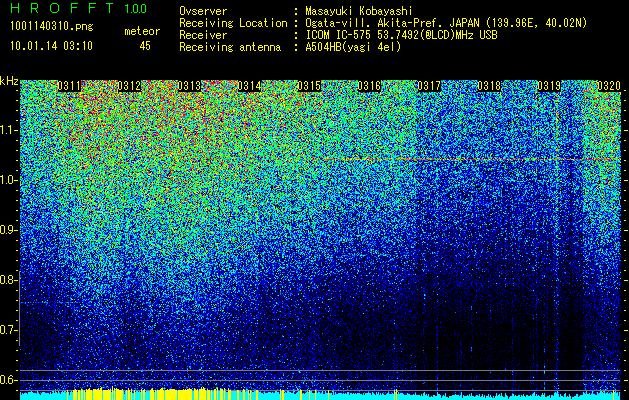Select the name Masayuki Kobayashi
The image size is (629, 400).
click(359, 11)
